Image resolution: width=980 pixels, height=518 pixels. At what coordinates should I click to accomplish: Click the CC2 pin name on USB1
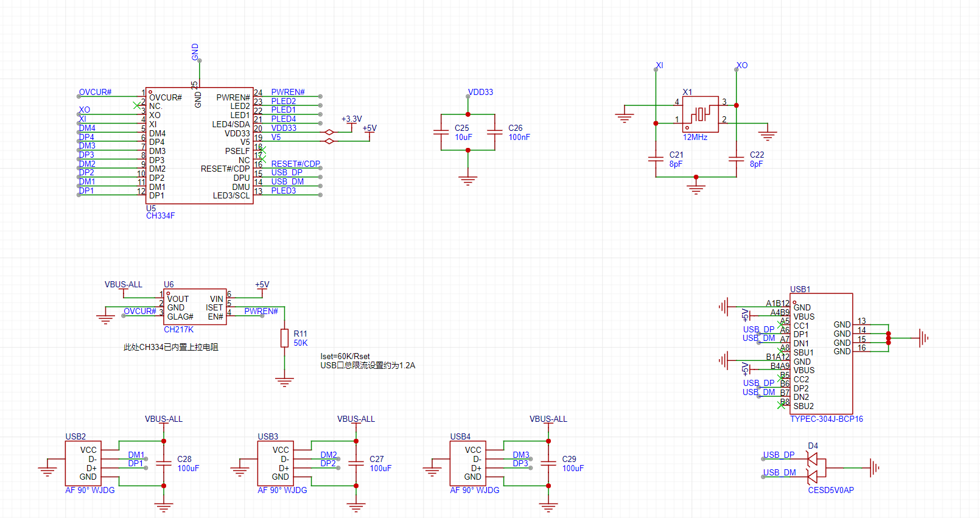click(801, 379)
